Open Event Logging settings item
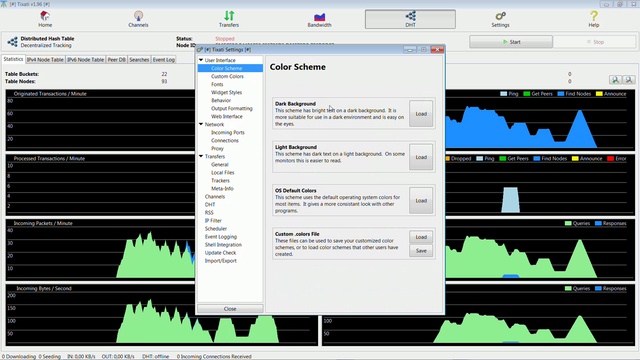The image size is (640, 360). click(x=221, y=237)
